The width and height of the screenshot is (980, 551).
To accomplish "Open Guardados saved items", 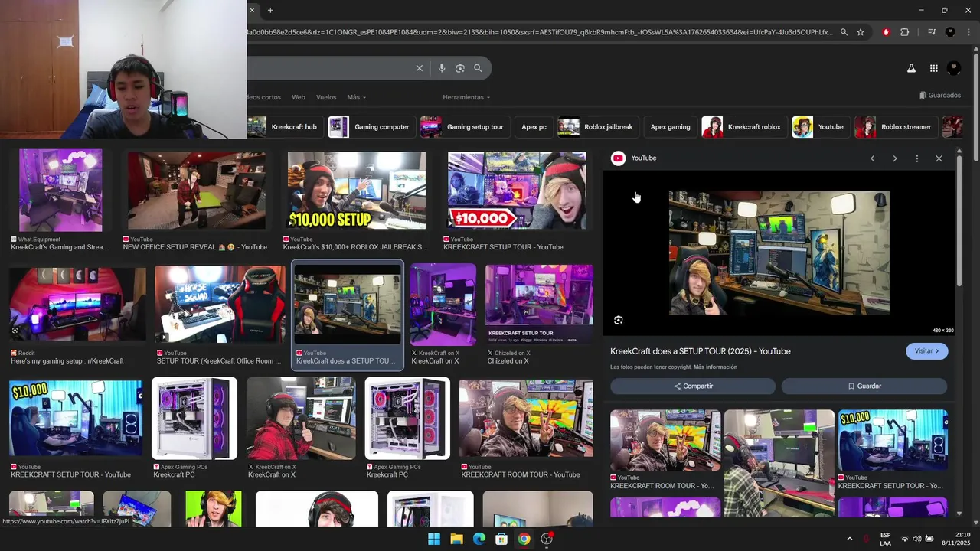I will point(939,96).
